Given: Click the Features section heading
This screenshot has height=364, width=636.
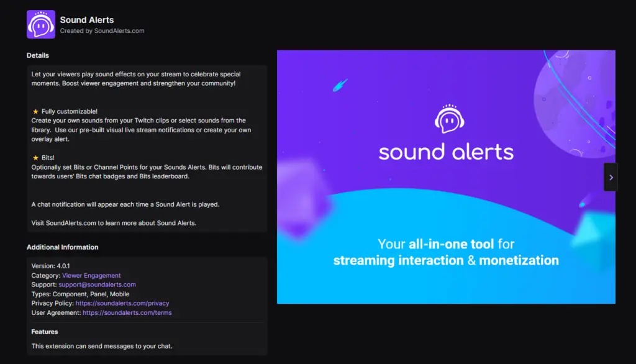Looking at the screenshot, I should pos(44,331).
